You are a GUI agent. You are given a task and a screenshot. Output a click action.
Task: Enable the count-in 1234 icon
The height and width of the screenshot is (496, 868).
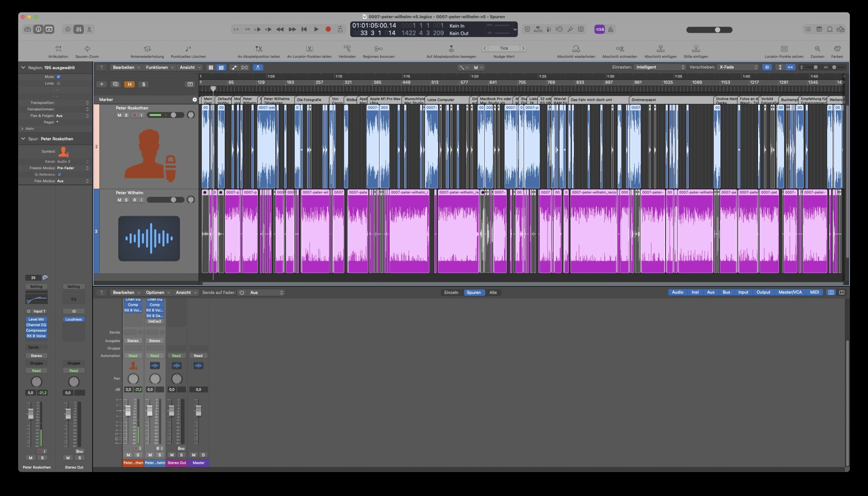click(600, 29)
